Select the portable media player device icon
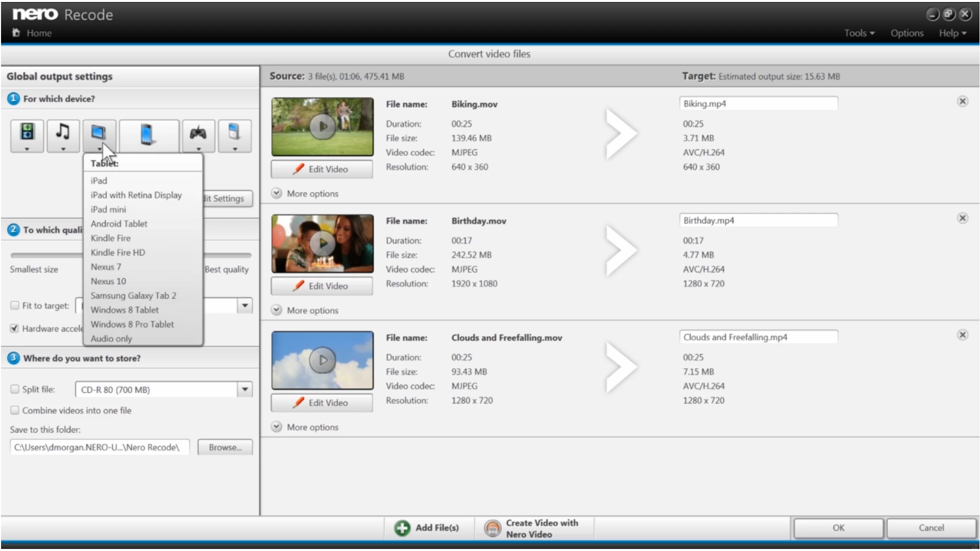 [235, 136]
